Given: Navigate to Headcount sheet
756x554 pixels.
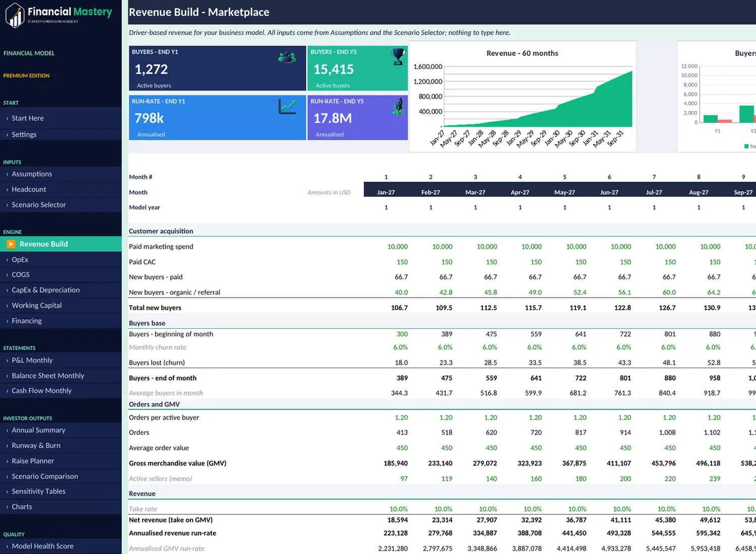Looking at the screenshot, I should [x=61, y=189].
